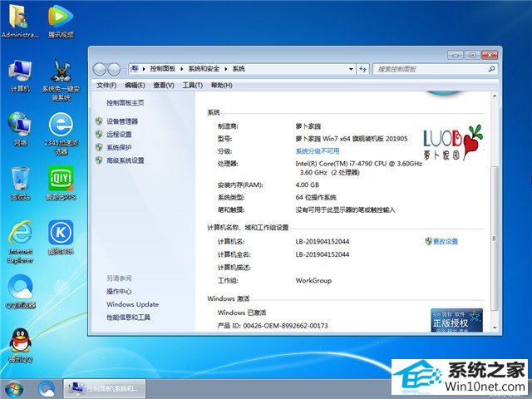This screenshot has width=532, height=399.
Task: Maximize the System window
Action: (x=472, y=55)
